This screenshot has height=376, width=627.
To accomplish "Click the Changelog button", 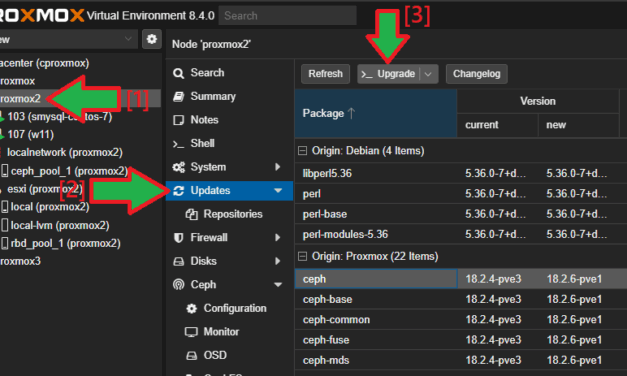I will pos(477,74).
